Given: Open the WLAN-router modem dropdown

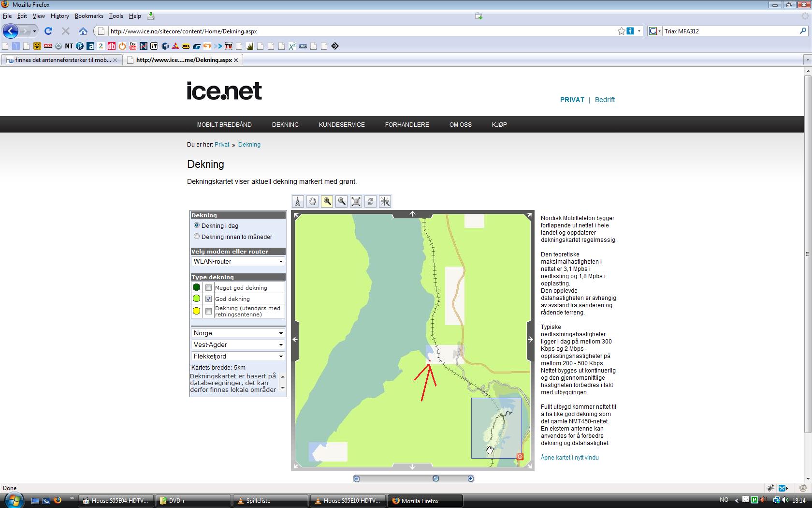Looking at the screenshot, I should [238, 262].
